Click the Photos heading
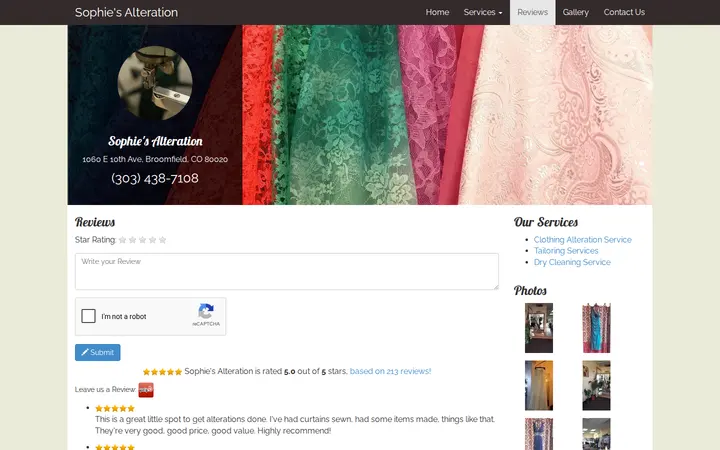This screenshot has height=450, width=720. (530, 291)
